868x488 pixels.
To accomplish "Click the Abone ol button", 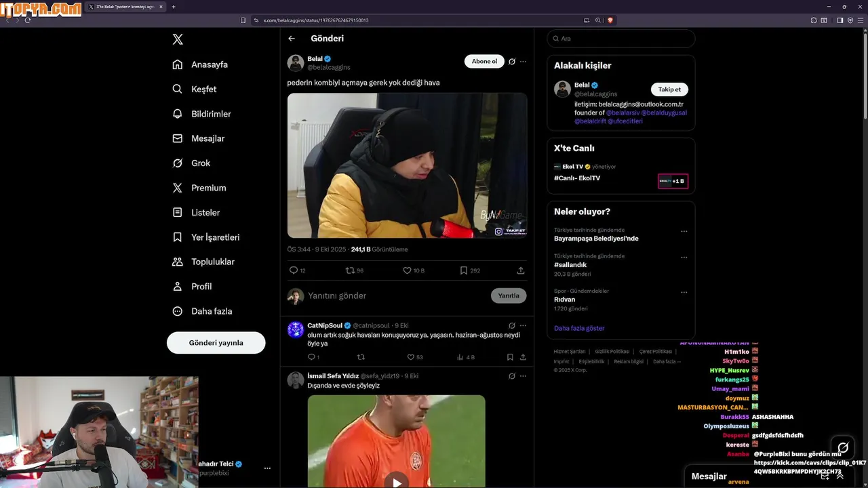I will coord(484,62).
